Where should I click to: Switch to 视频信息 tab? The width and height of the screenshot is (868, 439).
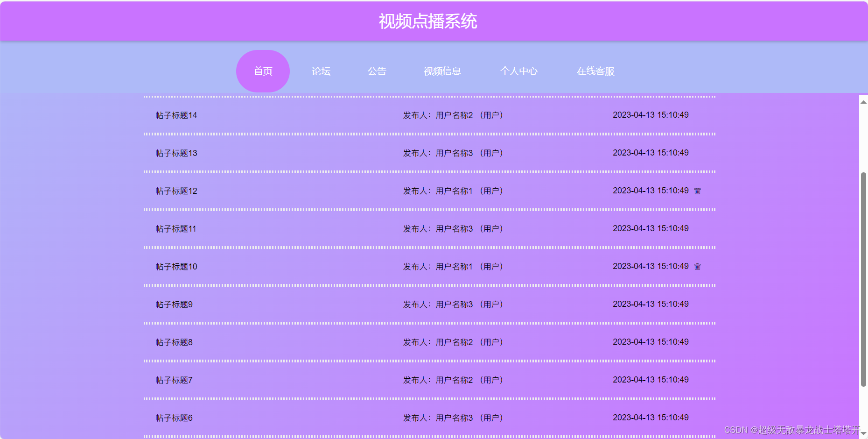442,71
